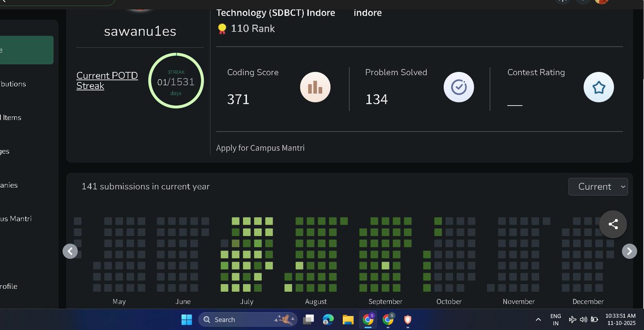This screenshot has height=330, width=644.
Task: Go to next months with right arrow
Action: coord(629,251)
